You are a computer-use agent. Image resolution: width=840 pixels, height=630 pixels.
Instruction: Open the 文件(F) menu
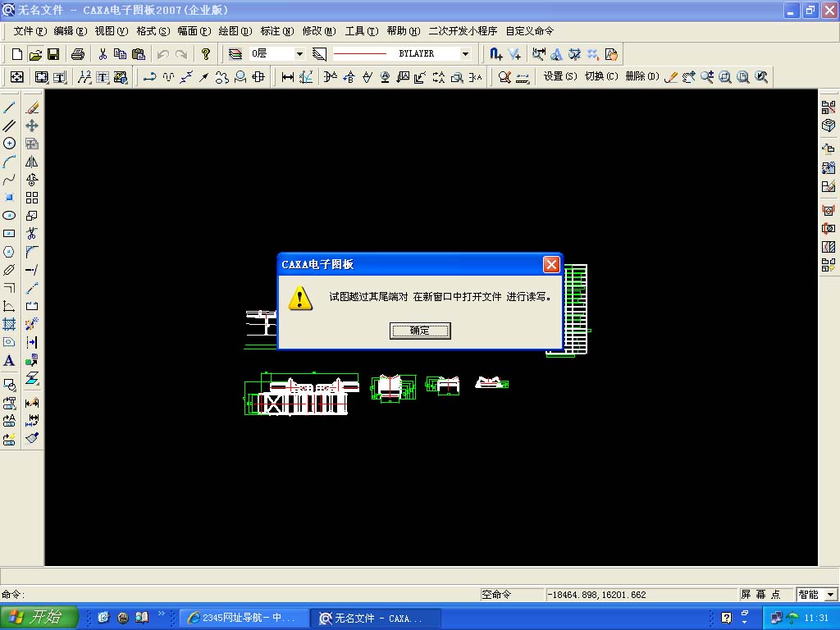[x=30, y=31]
